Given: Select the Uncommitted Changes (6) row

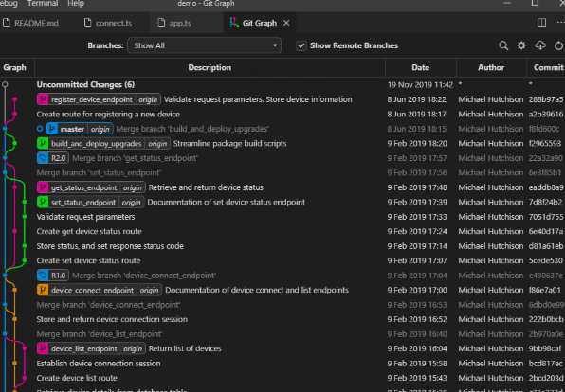Looking at the screenshot, I should (282, 85).
